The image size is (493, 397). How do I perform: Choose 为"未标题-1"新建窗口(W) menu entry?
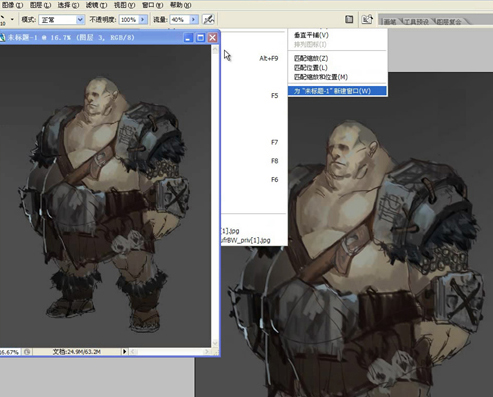point(337,91)
